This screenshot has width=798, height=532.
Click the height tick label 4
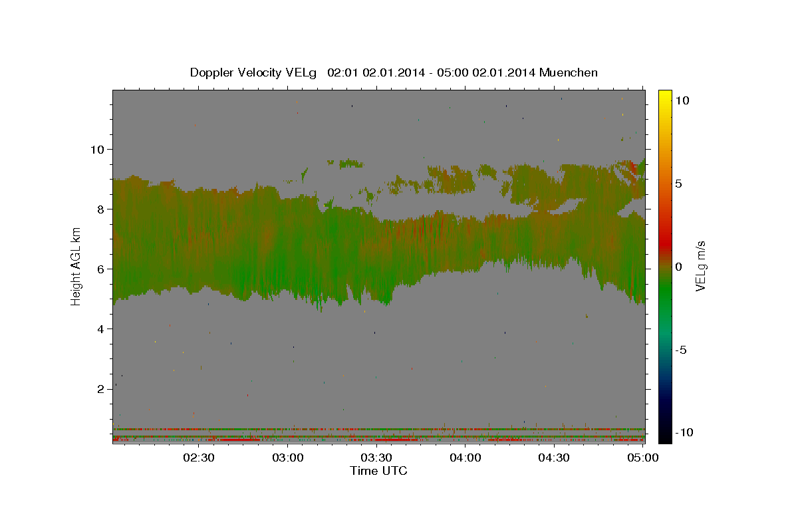(102, 329)
